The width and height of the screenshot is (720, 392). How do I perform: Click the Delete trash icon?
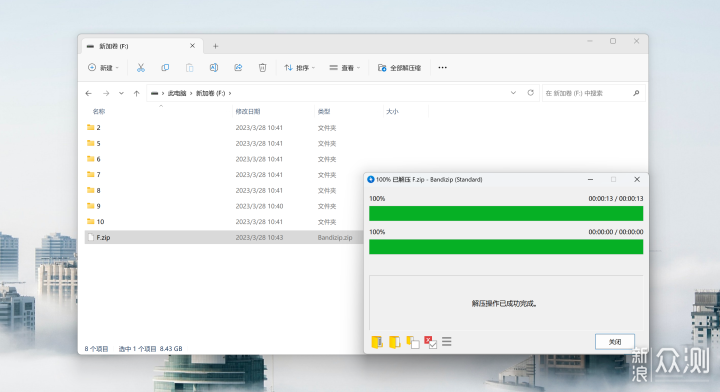262,67
